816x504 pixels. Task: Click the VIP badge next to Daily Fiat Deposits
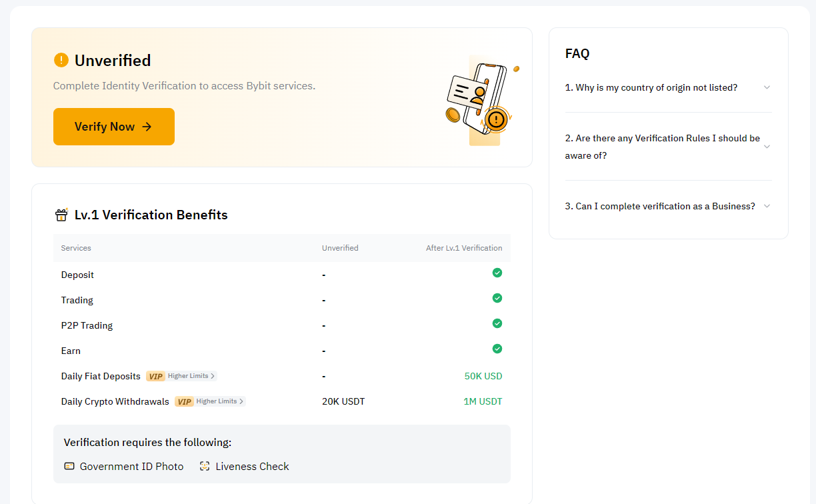click(x=155, y=376)
